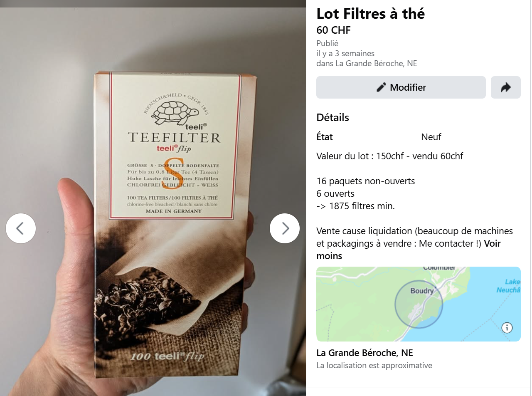The height and width of the screenshot is (396, 532).
Task: Collapse the description with Voir moins
Action: pos(409,250)
